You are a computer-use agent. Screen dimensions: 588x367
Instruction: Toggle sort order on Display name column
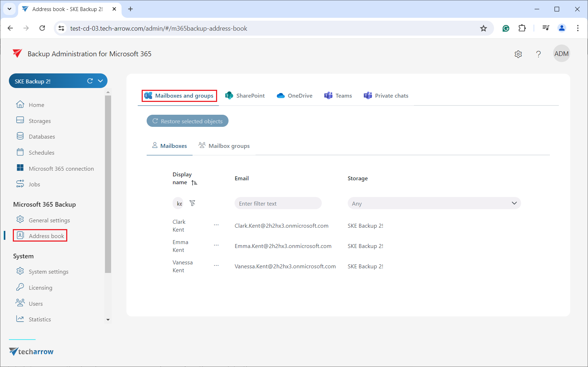point(194,183)
